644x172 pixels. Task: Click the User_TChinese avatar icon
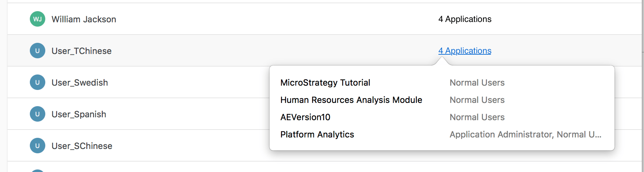pyautogui.click(x=37, y=51)
